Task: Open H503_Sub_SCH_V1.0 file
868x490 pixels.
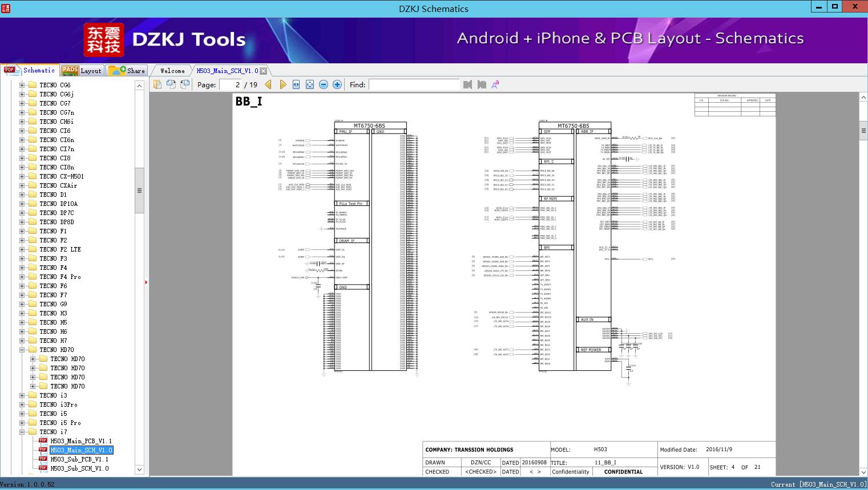Action: point(79,468)
